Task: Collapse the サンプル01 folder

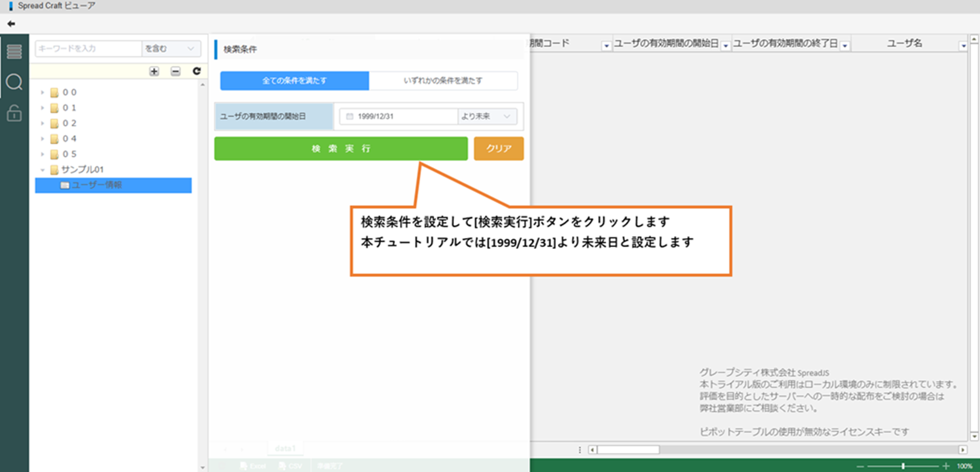Action: tap(43, 170)
